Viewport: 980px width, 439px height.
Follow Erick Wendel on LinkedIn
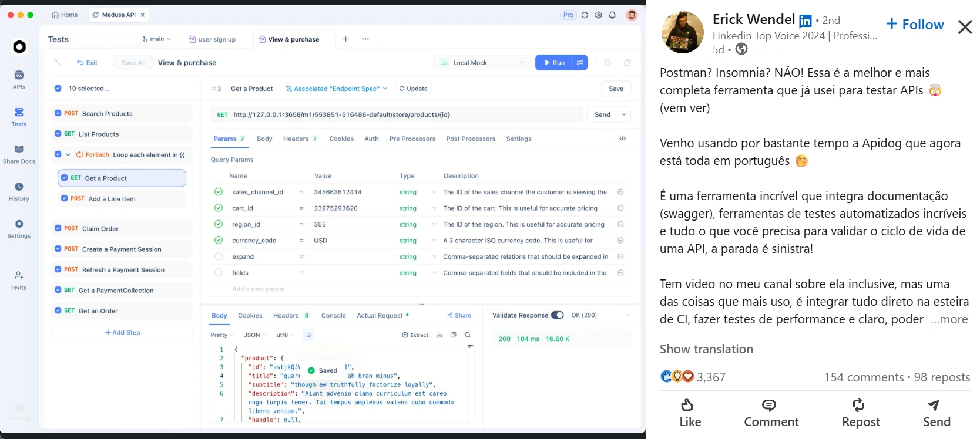pos(915,25)
